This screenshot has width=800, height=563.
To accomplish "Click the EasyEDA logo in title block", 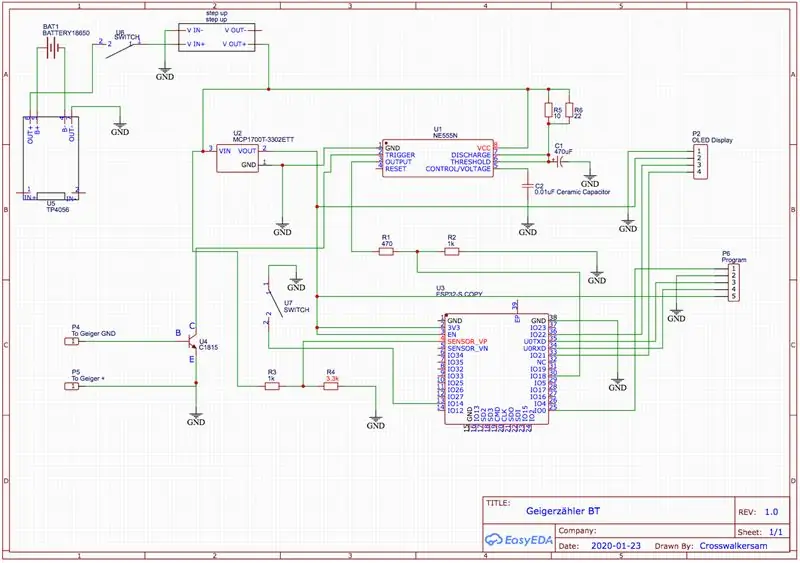I will 519,540.
